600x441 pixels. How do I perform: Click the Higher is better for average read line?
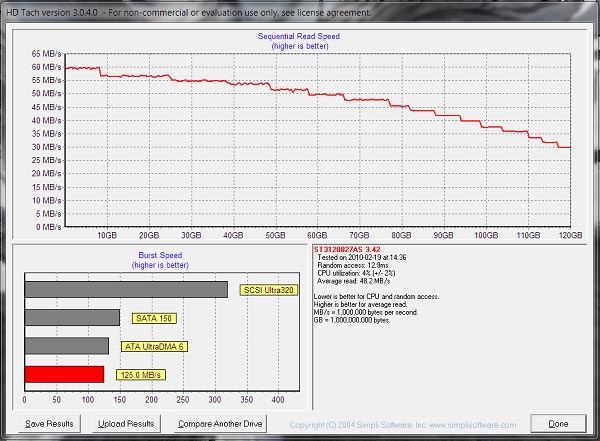point(360,305)
